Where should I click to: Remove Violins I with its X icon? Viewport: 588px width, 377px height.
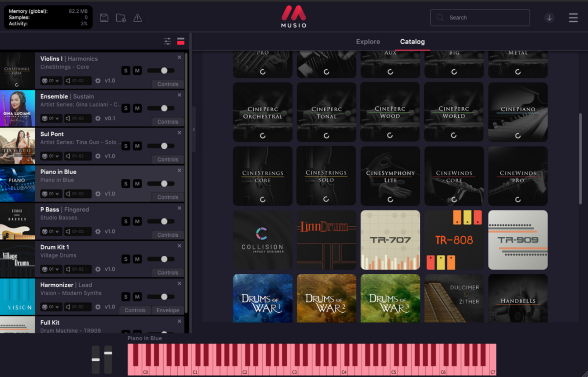click(x=180, y=57)
